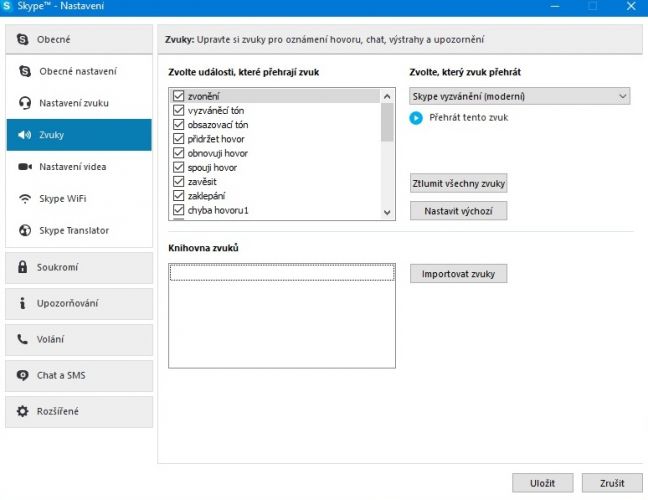Click the padlock icon beside Soukromí
648x500 pixels.
pos(22,267)
